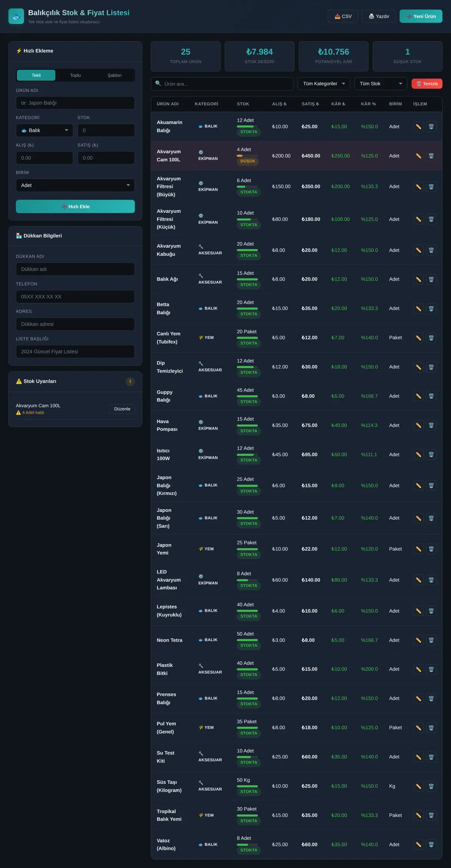Click the Stok quantity input field
This screenshot has width=451, height=868.
click(106, 130)
